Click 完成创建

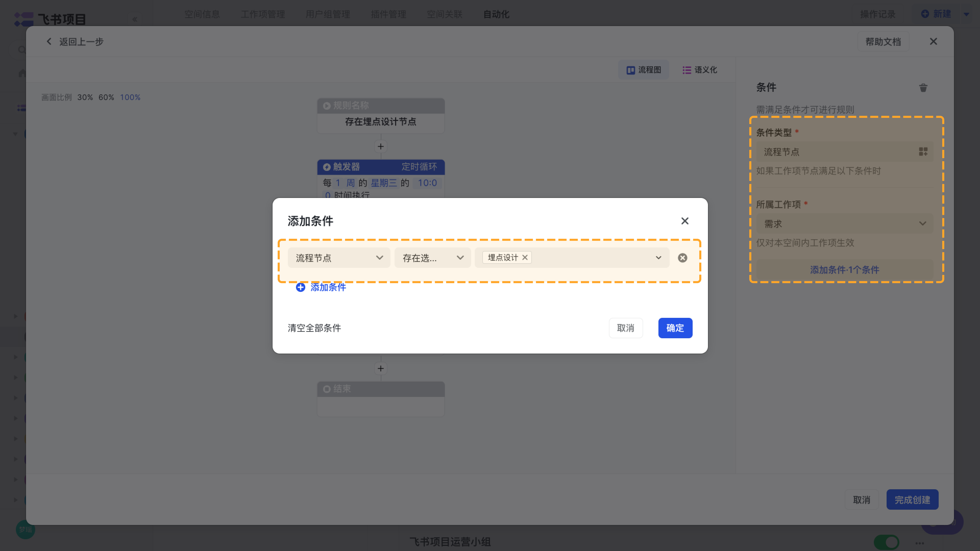click(x=912, y=499)
